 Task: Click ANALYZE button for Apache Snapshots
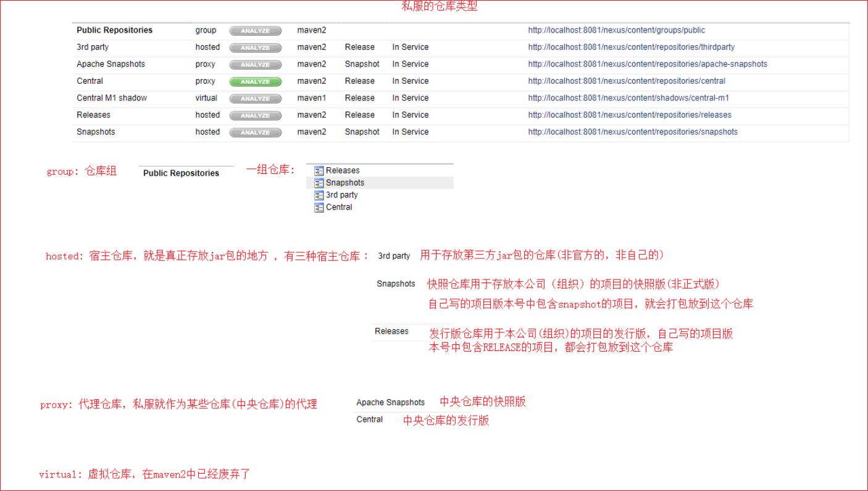tap(256, 65)
